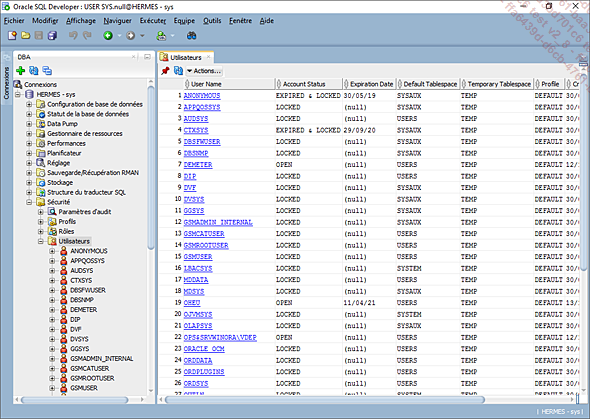Click the grid's horizontal scrollbar
The width and height of the screenshot is (590, 419).
coord(325,399)
